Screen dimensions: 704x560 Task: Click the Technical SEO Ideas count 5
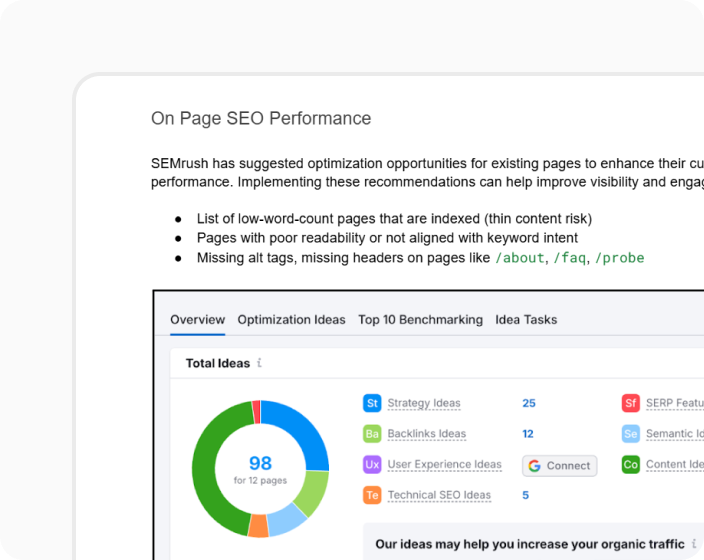[526, 495]
